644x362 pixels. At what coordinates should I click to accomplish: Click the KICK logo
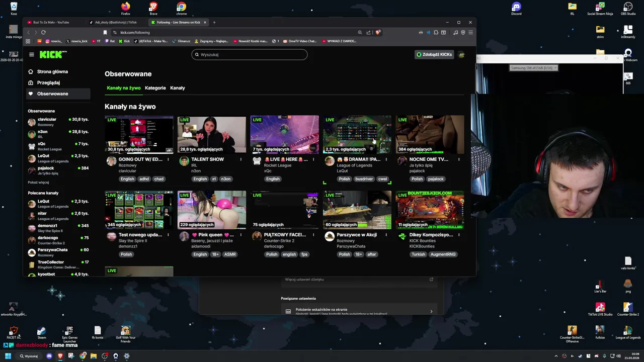52,54
